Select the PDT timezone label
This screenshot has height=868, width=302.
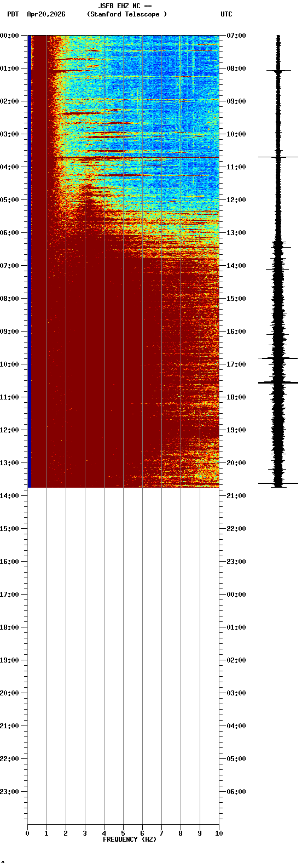[13, 14]
